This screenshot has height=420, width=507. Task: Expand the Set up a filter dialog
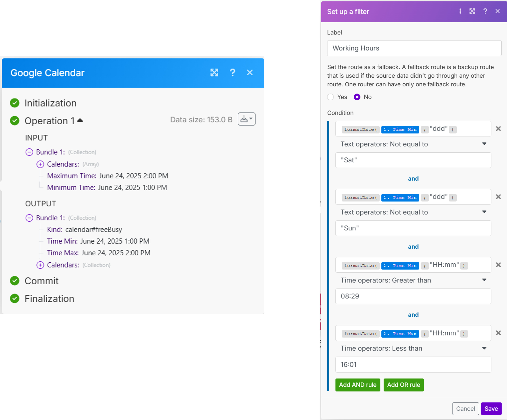coord(472,11)
